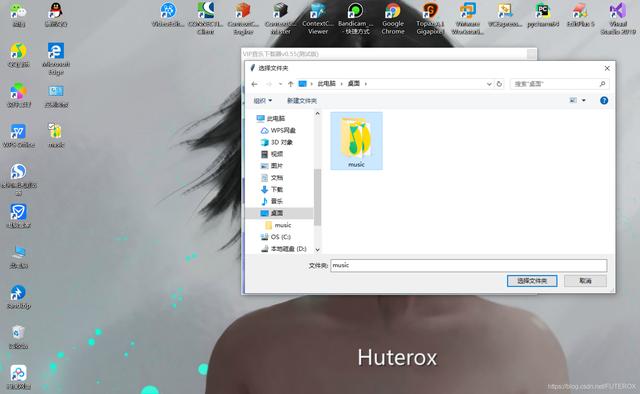The image size is (640, 394).
Task: Launch the QQ penguin desktop icon
Action: coord(56,15)
